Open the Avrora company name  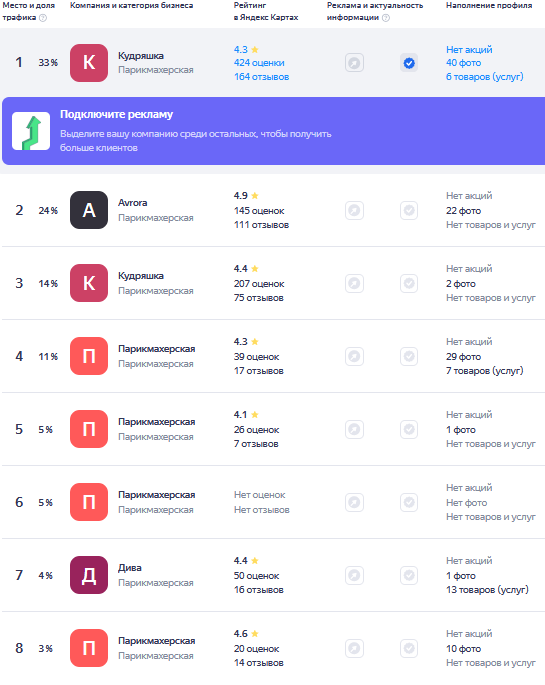(x=133, y=203)
